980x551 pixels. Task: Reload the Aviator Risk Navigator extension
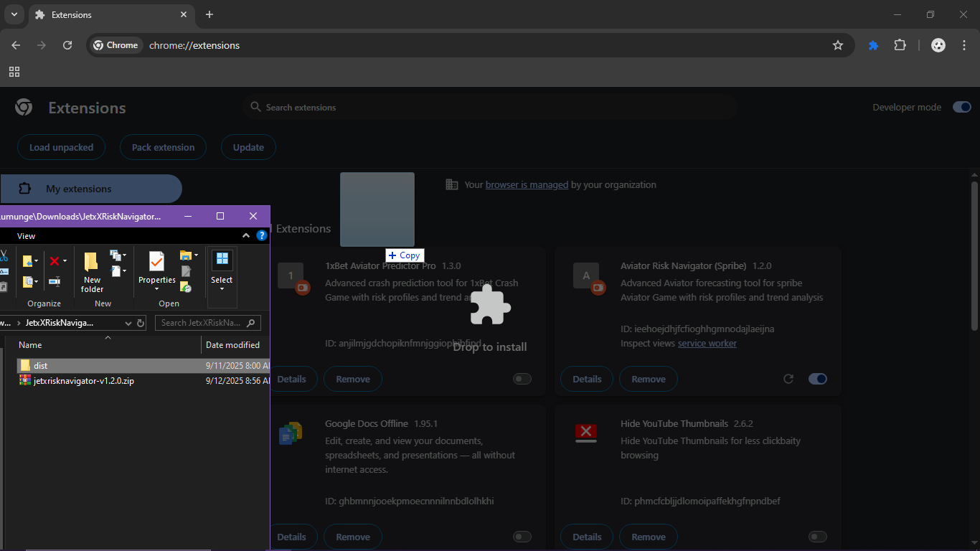coord(788,379)
